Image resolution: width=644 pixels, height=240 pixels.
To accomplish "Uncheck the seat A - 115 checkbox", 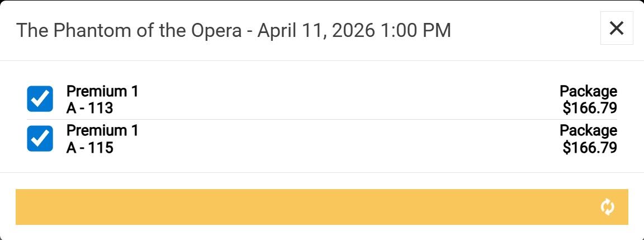I will click(40, 139).
